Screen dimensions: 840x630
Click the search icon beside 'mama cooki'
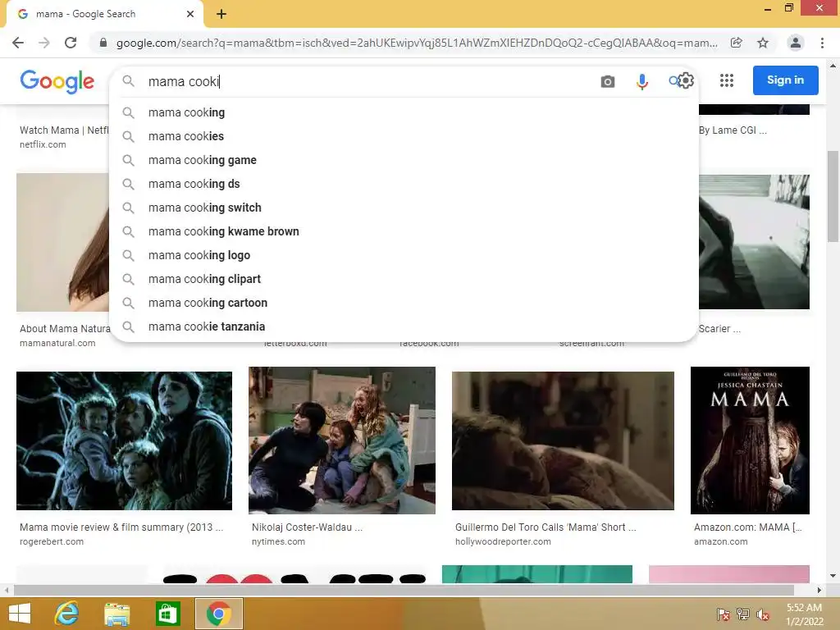click(x=128, y=81)
